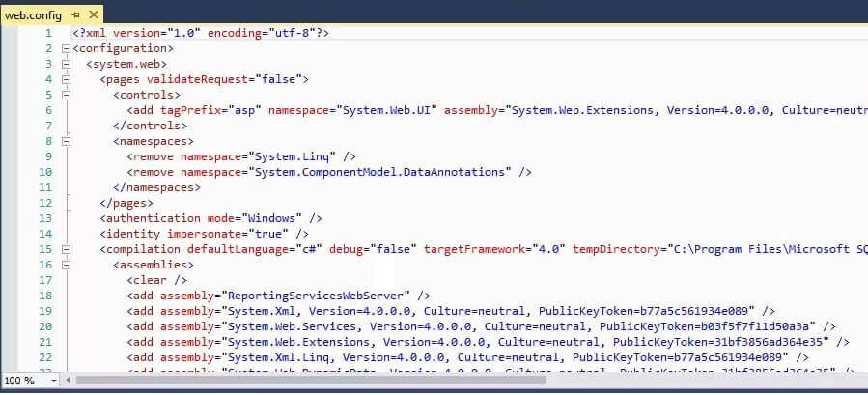Click line number 18 in the margin
Screen dimensions: 868x395
tap(45, 296)
